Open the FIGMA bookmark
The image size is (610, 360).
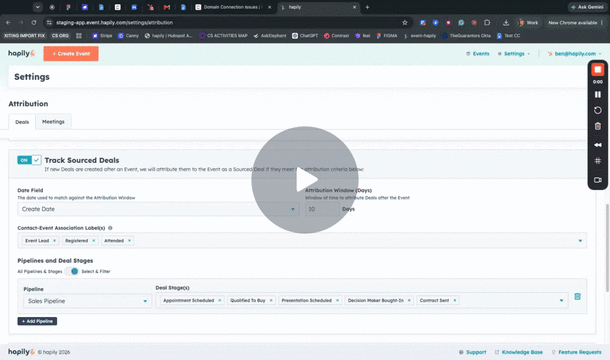(x=387, y=36)
